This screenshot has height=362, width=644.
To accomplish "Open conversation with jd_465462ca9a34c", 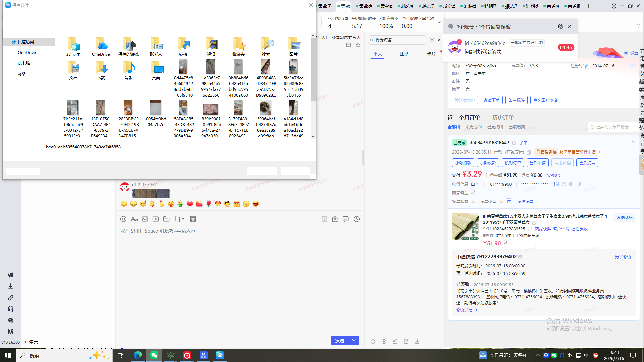I will pyautogui.click(x=510, y=47).
